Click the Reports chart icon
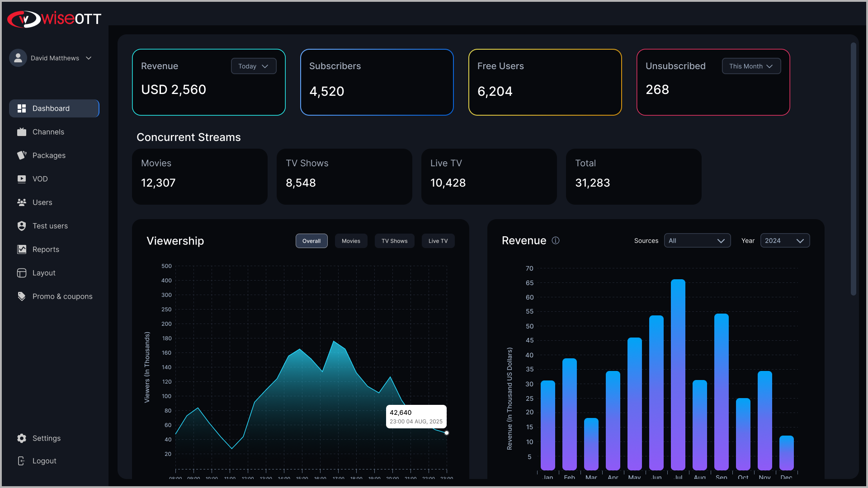 (x=22, y=249)
